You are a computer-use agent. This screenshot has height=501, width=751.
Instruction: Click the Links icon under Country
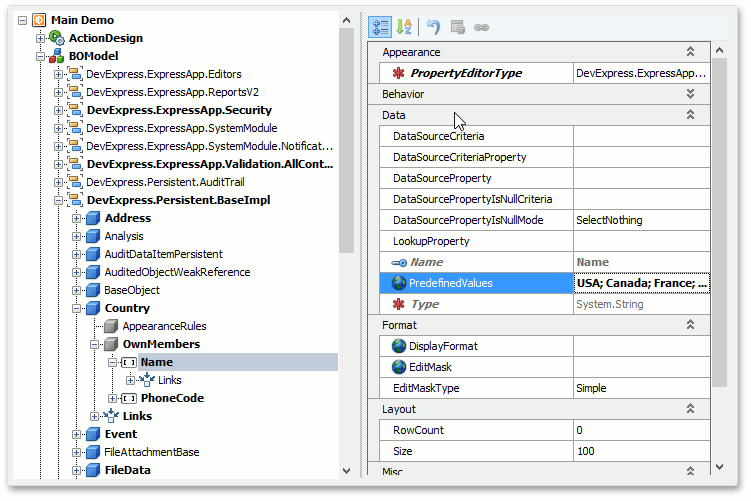[111, 416]
